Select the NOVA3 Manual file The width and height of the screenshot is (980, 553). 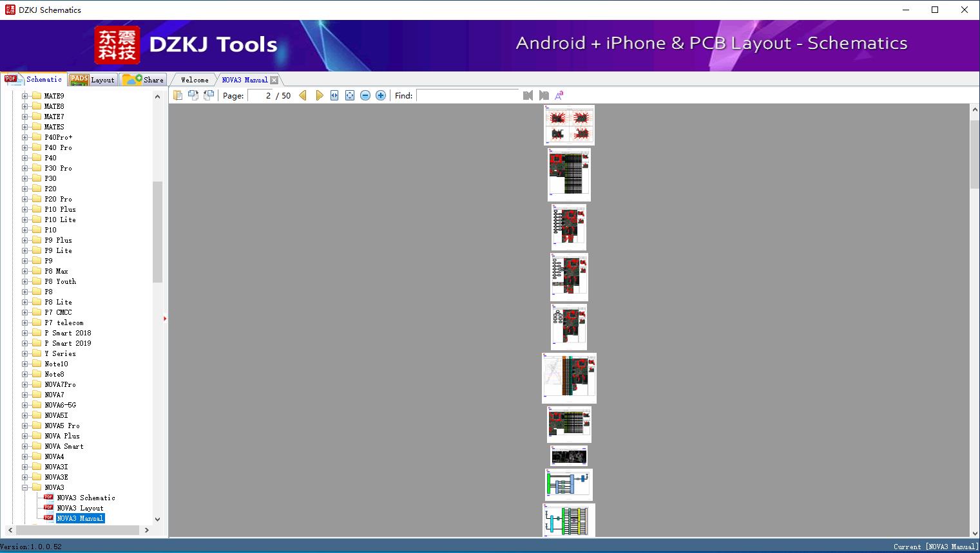point(80,518)
